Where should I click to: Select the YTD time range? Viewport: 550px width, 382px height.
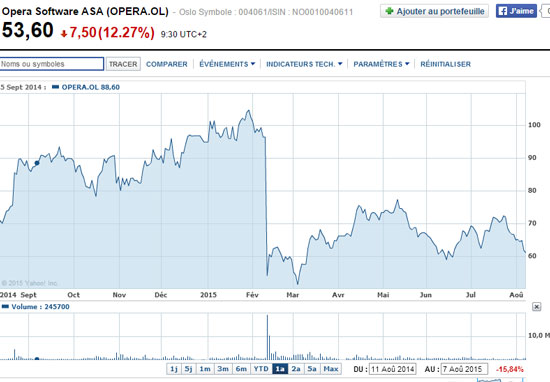pos(261,369)
